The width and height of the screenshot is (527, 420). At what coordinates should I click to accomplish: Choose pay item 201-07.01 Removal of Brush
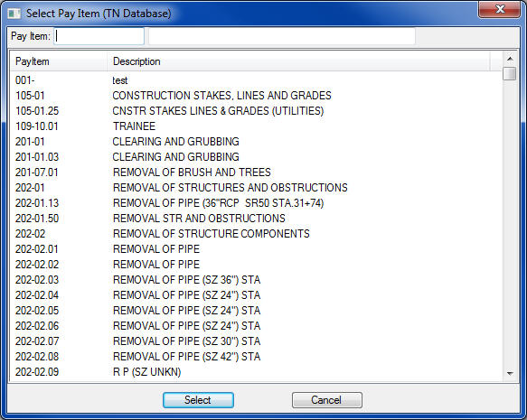[x=256, y=173]
